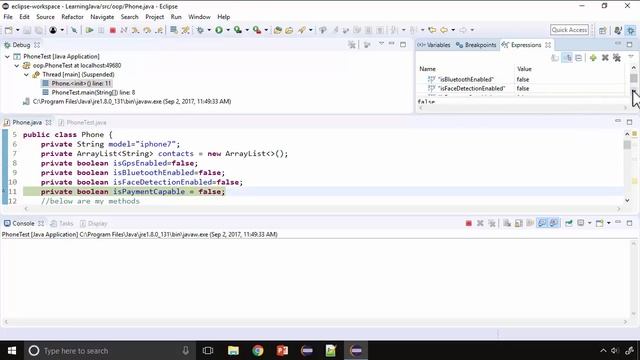Click the Console red Terminate icon
Screen dimensions: 640x360
click(469, 223)
